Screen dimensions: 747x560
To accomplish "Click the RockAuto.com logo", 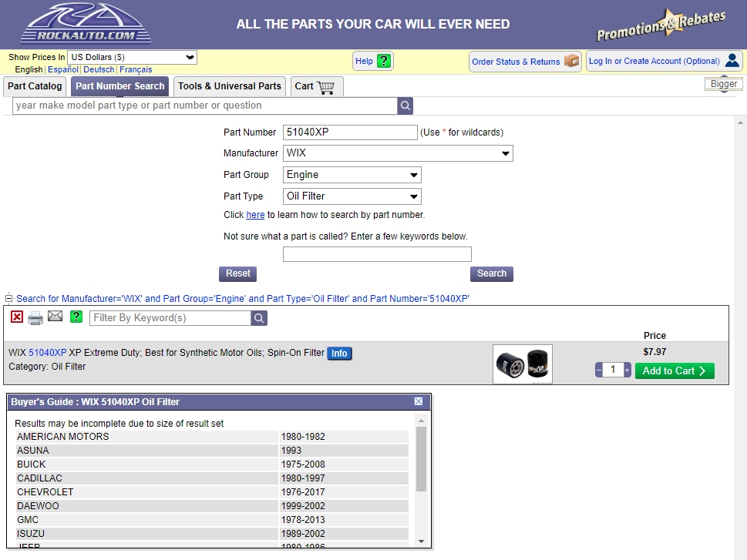I will pyautogui.click(x=86, y=24).
